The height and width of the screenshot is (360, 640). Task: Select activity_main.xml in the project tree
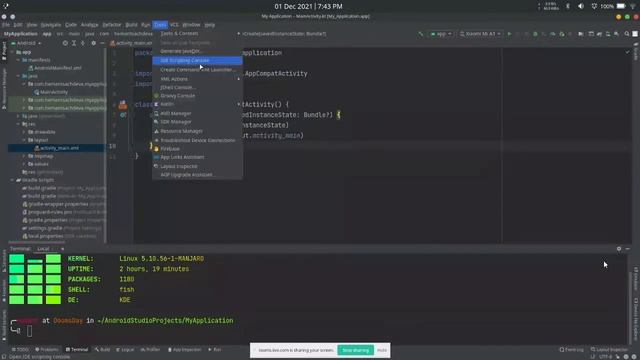point(57,148)
